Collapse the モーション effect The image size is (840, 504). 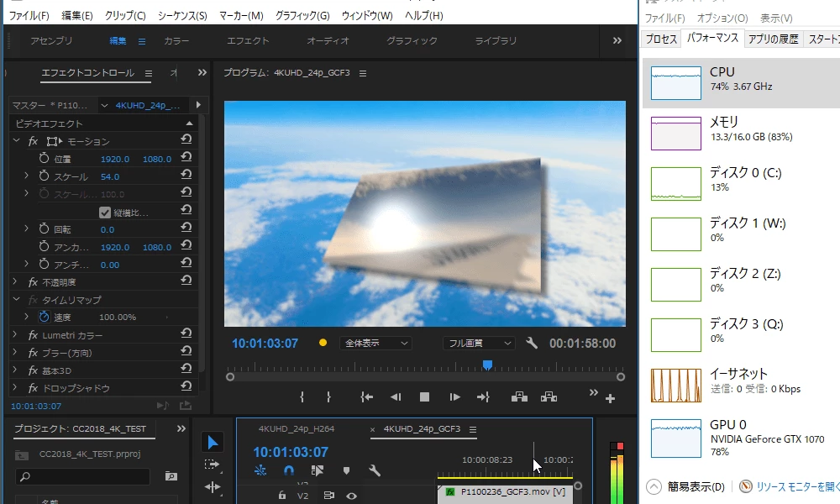pyautogui.click(x=16, y=140)
